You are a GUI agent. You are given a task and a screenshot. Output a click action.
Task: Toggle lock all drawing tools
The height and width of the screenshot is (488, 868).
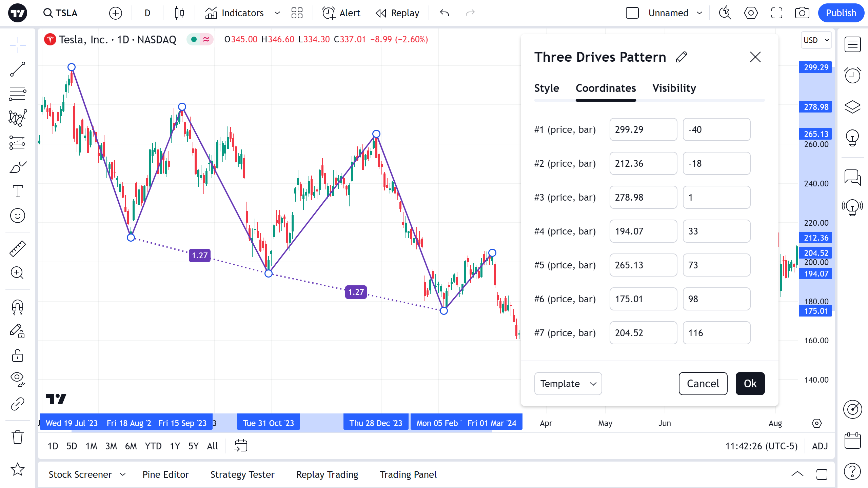pos(18,356)
